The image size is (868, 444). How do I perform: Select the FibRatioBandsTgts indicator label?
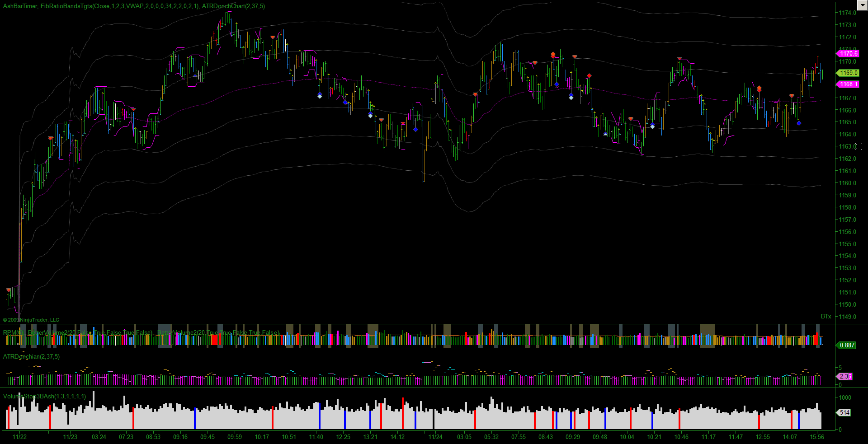tap(120, 6)
